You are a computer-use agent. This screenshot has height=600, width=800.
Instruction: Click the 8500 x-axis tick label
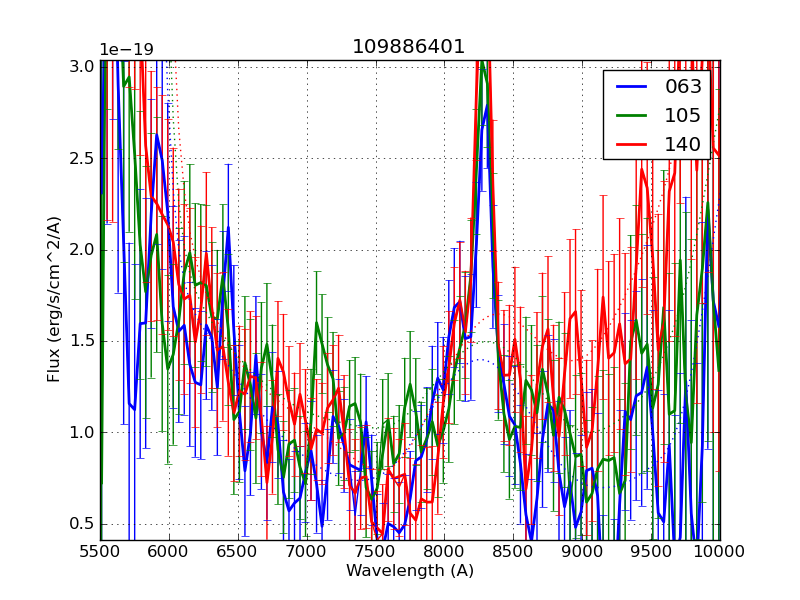pos(513,551)
